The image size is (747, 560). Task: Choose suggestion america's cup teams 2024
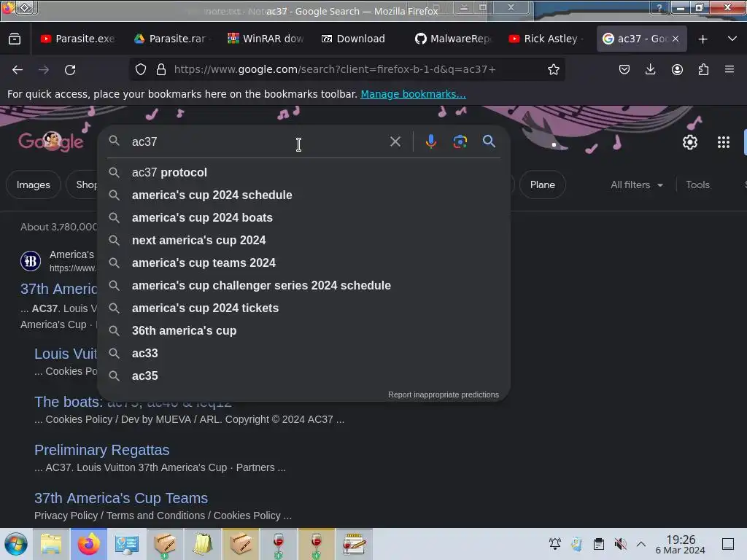(304, 262)
